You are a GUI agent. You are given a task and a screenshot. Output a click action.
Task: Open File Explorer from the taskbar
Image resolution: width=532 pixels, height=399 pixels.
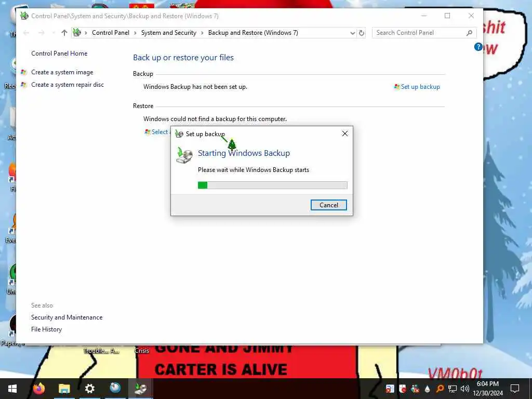(64, 388)
